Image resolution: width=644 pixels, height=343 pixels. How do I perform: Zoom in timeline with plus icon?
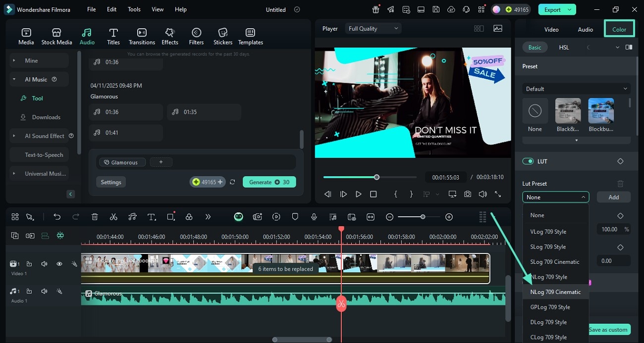click(449, 217)
